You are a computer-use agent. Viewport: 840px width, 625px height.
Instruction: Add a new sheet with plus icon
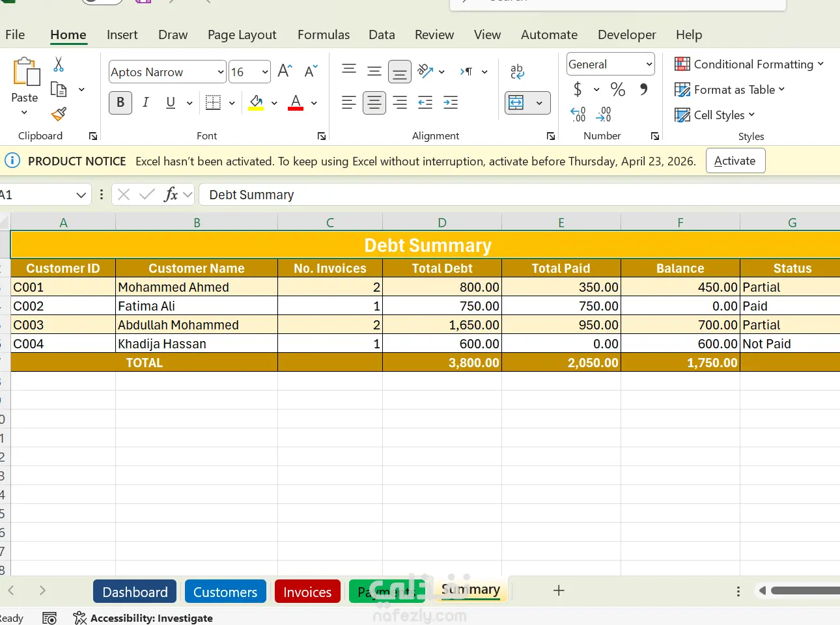click(x=559, y=590)
